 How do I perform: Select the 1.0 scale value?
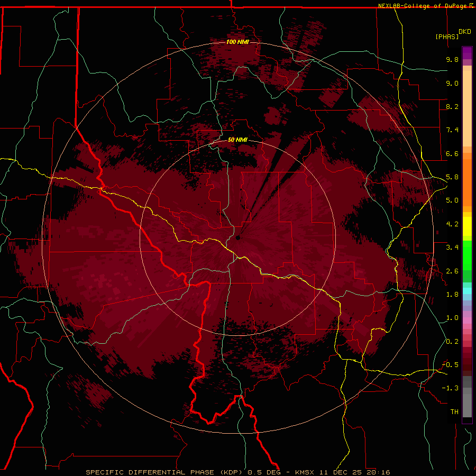452,318
